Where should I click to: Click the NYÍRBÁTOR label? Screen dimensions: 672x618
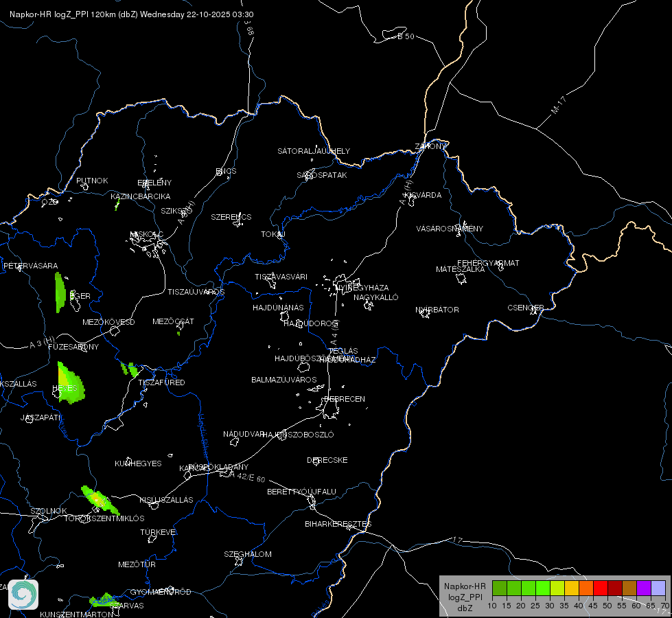click(x=437, y=310)
